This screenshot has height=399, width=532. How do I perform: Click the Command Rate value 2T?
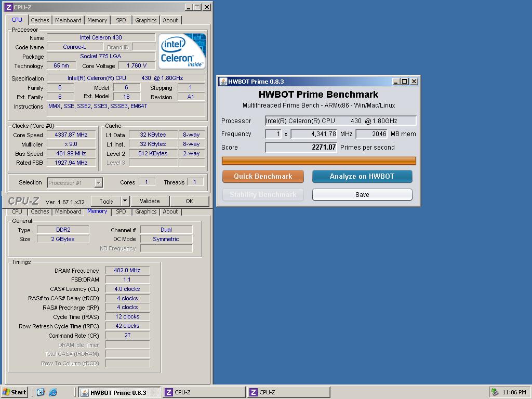click(x=127, y=335)
